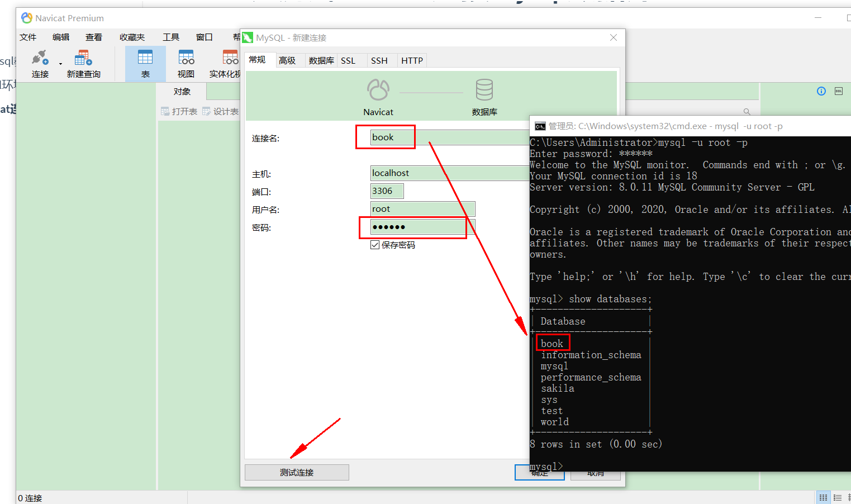Image resolution: width=851 pixels, height=504 pixels.
Task: Open the 连接 connection tool in toolbar
Action: tap(40, 64)
